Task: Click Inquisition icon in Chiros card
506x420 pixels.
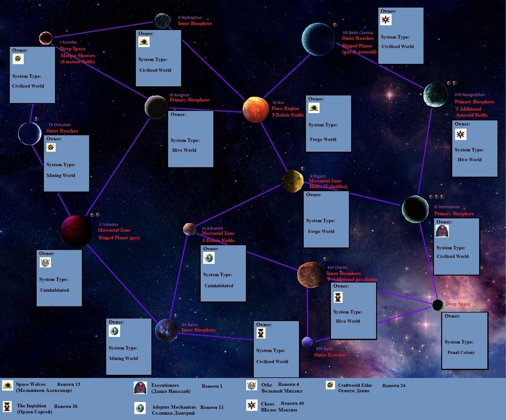Action: point(338,297)
